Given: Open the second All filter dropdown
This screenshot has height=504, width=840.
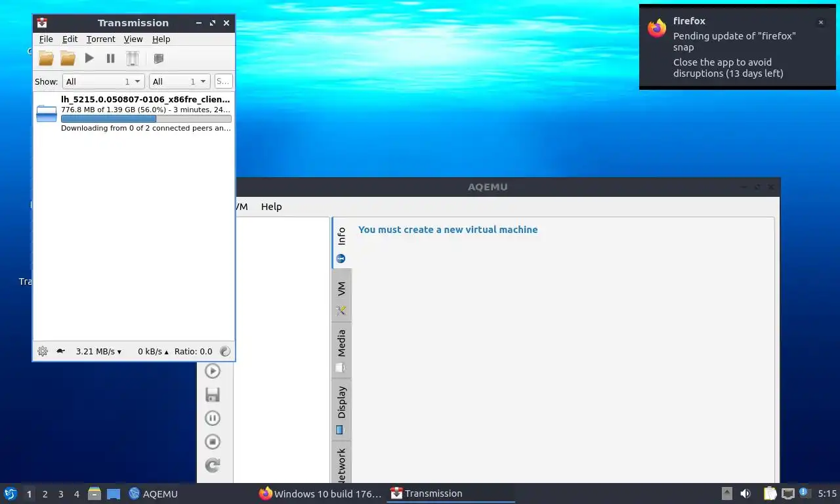Looking at the screenshot, I should tap(180, 81).
